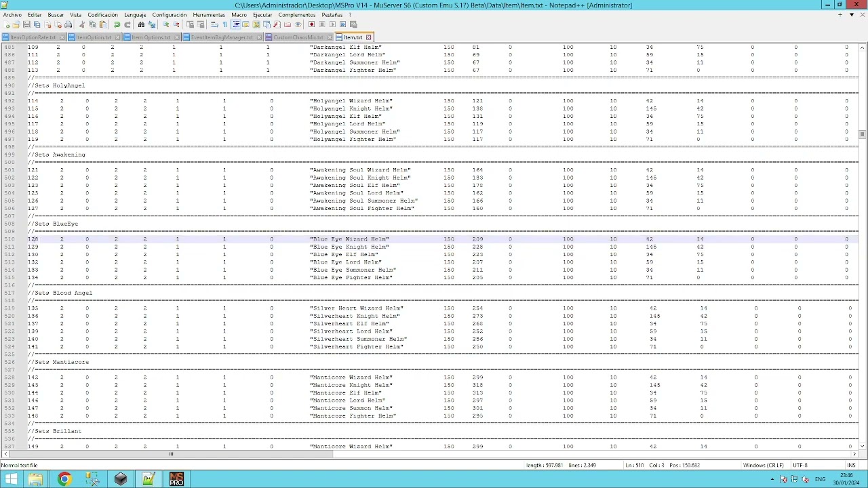Click the green Undo arrow

coord(117,24)
